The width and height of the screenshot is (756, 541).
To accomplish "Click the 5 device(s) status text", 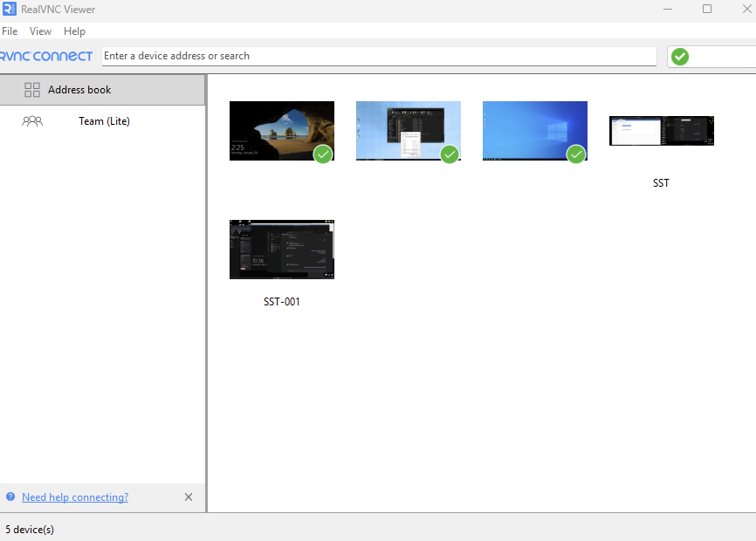I will tap(30, 530).
